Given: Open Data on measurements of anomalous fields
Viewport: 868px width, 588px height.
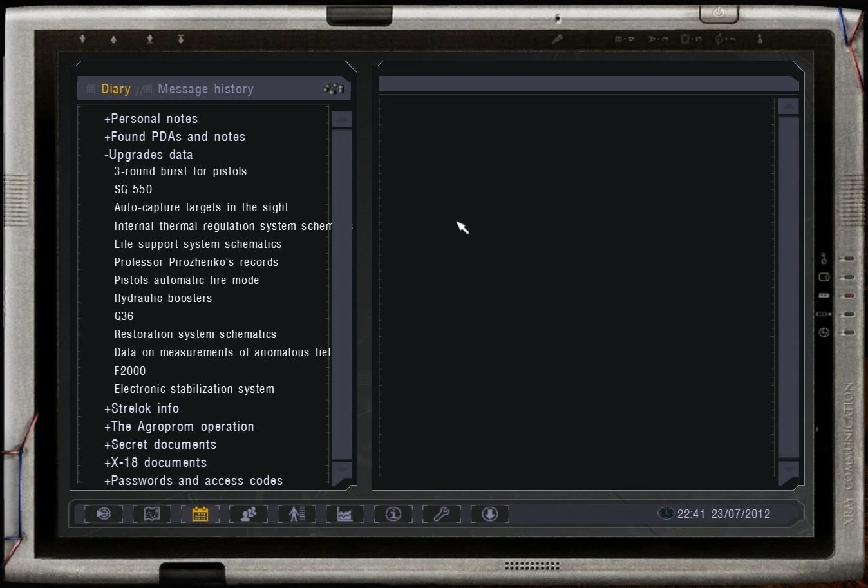Looking at the screenshot, I should tap(222, 352).
